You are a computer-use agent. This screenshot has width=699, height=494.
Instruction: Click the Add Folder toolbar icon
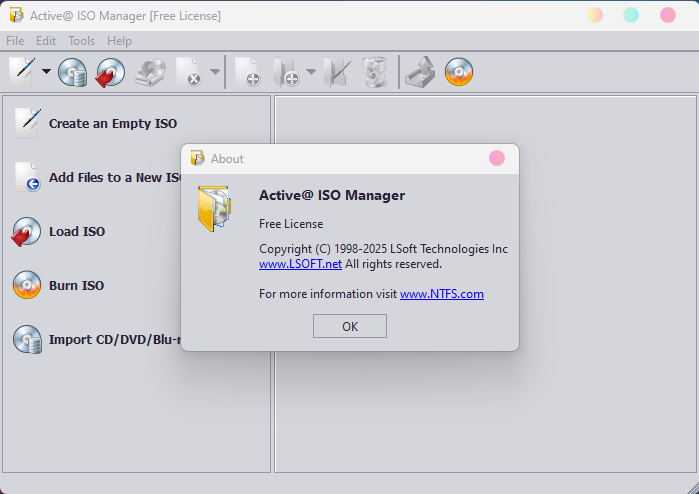[x=286, y=72]
